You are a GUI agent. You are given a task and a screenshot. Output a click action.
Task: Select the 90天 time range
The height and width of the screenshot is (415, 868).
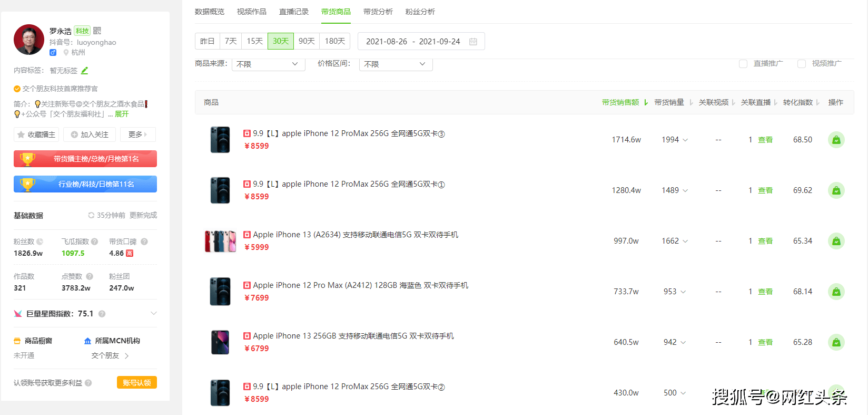[x=307, y=41]
